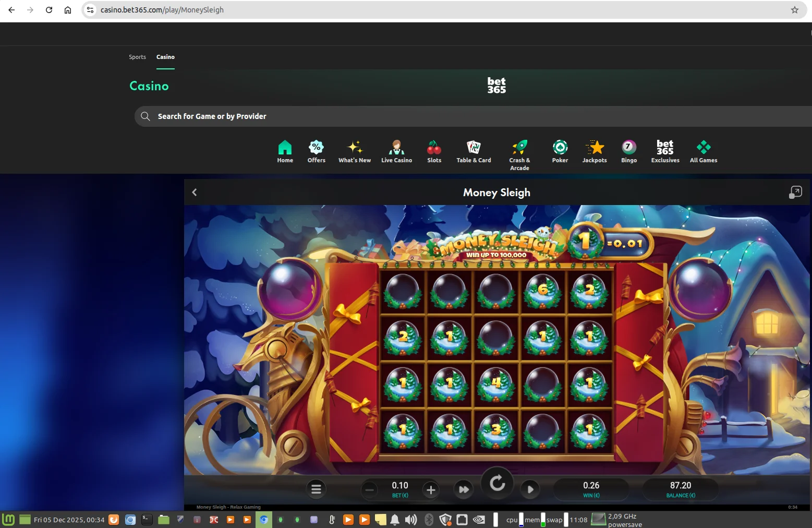Image resolution: width=812 pixels, height=528 pixels.
Task: Decrease the bet amount
Action: pyautogui.click(x=369, y=490)
